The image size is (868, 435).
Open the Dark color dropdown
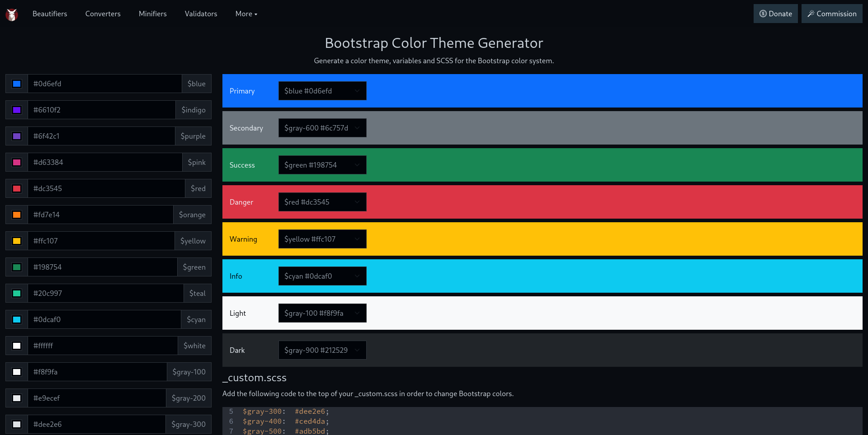point(322,350)
